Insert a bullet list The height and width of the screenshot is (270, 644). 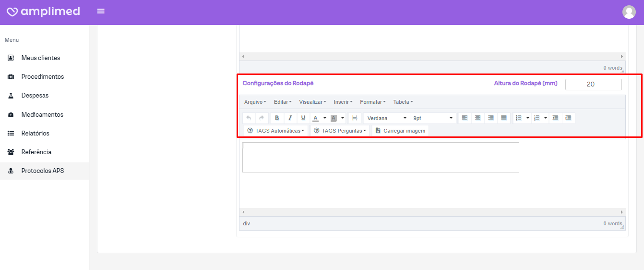[518, 118]
